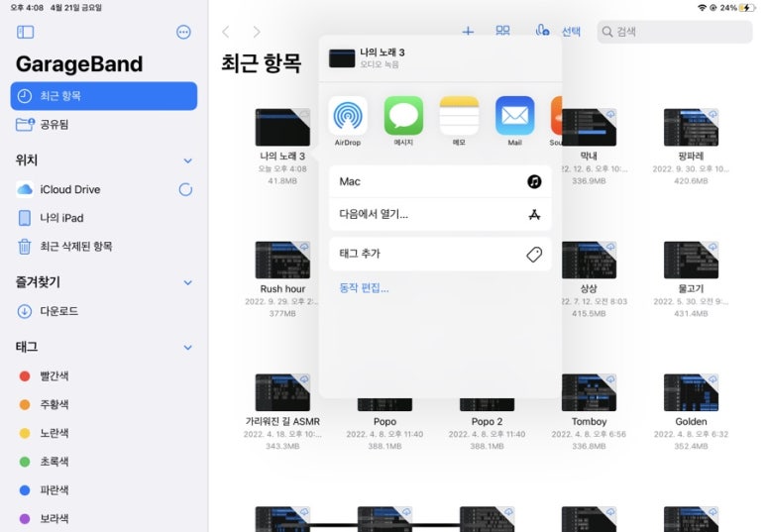Open the sidebar more options ellipsis
The height and width of the screenshot is (532, 766).
click(183, 33)
